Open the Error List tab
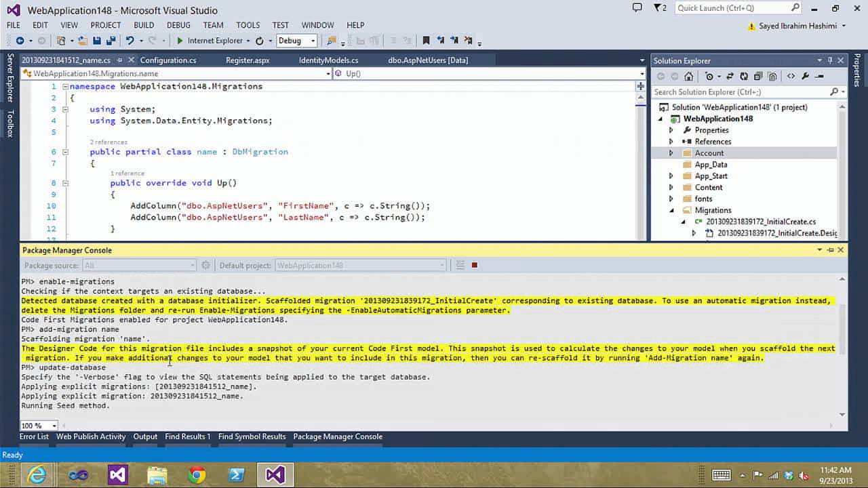 34,436
